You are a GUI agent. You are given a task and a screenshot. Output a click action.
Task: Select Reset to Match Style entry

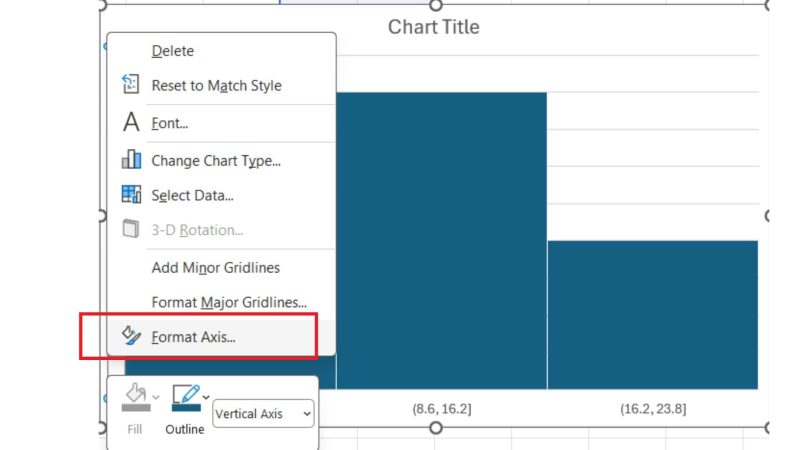[221, 85]
